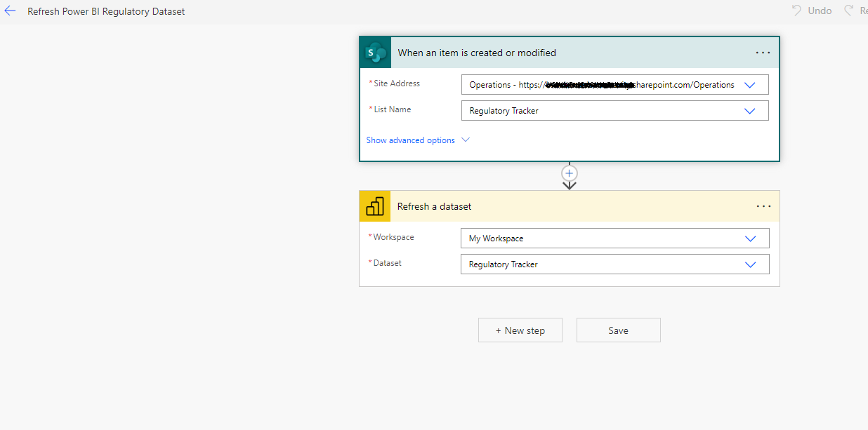Save the flow

pyautogui.click(x=619, y=330)
